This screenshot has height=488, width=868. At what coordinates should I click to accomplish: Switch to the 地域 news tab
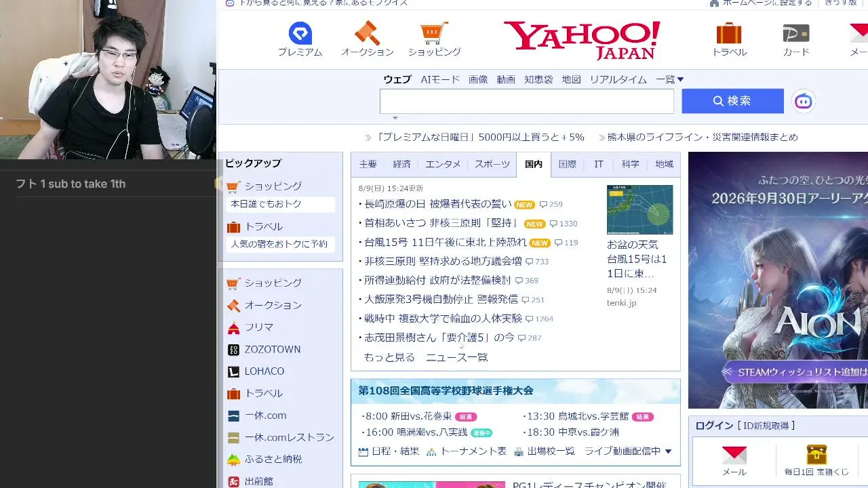pos(665,165)
